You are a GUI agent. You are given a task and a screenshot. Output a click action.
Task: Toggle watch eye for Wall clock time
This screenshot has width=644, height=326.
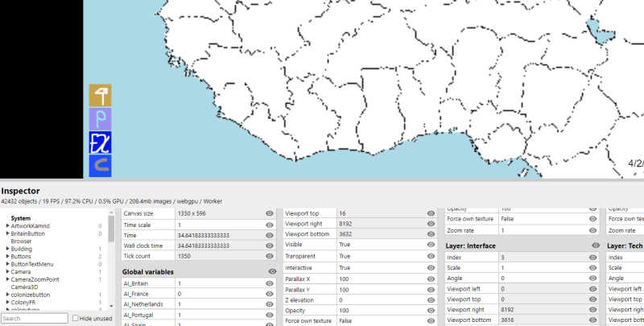click(270, 246)
